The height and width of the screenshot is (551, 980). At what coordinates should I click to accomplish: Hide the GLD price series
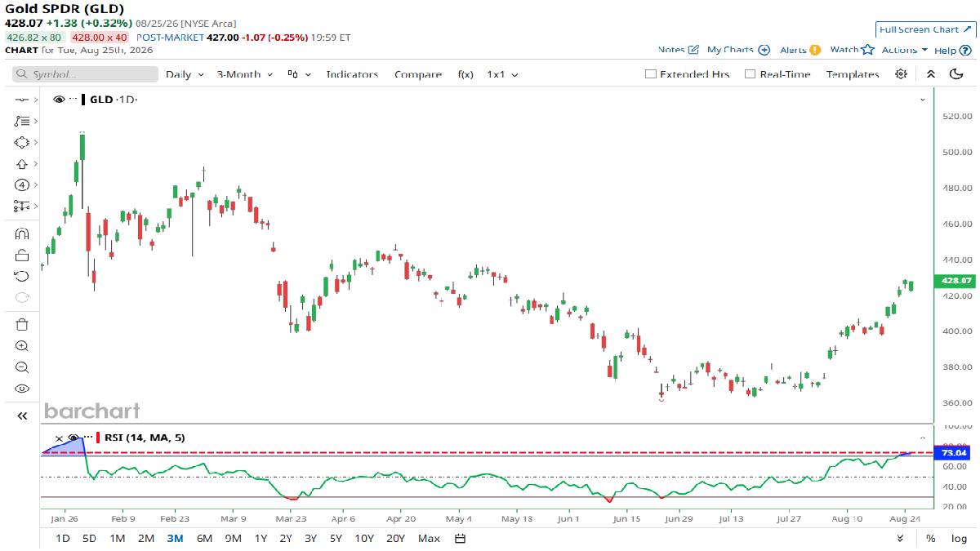pyautogui.click(x=59, y=100)
